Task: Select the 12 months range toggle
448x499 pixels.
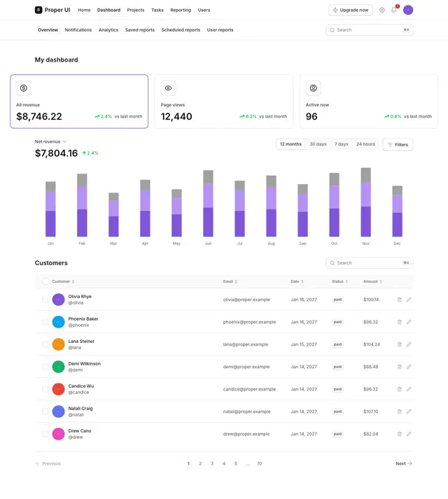Action: point(290,144)
